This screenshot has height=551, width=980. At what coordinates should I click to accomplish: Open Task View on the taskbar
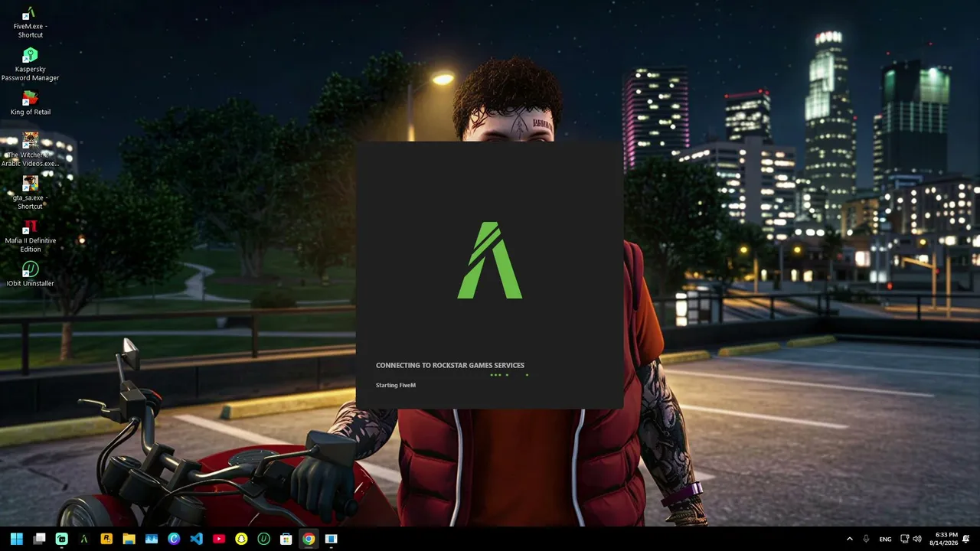coord(39,539)
